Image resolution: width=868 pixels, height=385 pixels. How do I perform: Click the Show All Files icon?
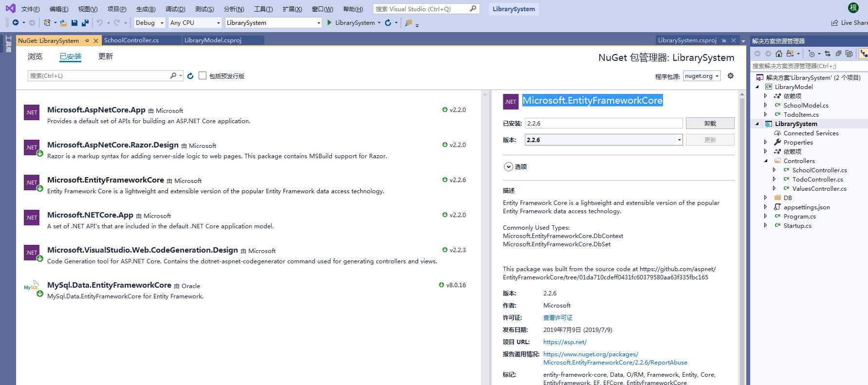coord(850,54)
